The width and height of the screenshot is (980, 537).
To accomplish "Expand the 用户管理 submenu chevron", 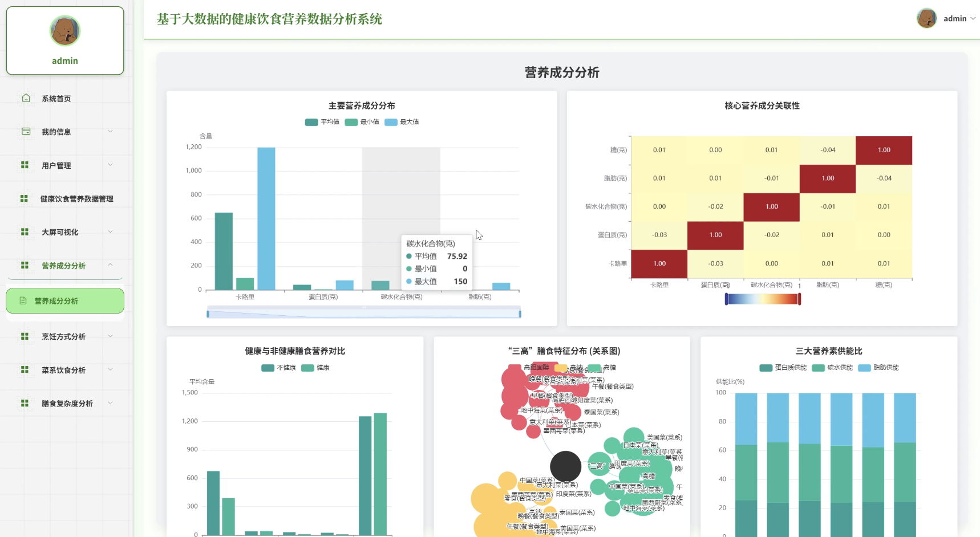I will click(x=110, y=165).
